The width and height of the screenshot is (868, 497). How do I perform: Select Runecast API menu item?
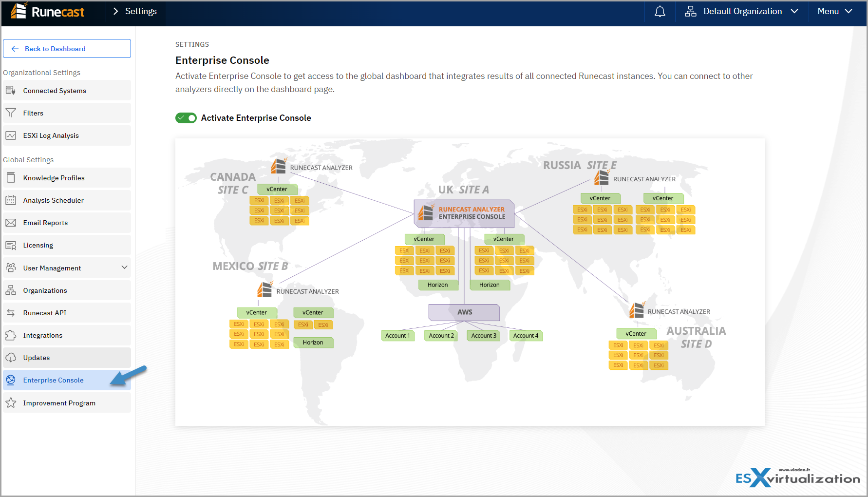tap(67, 313)
